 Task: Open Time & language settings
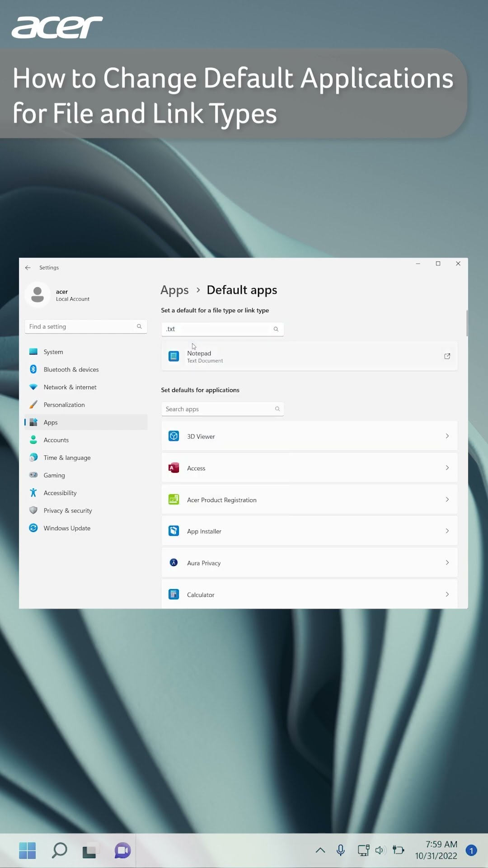[86, 458]
